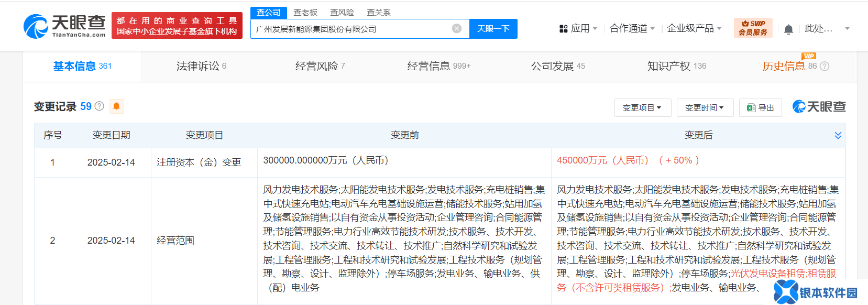Click the 变更前 column header
868x305 pixels.
404,135
